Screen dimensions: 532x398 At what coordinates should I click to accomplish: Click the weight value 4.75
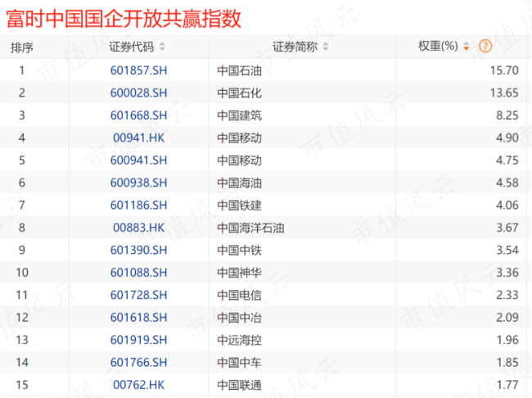[x=507, y=160]
